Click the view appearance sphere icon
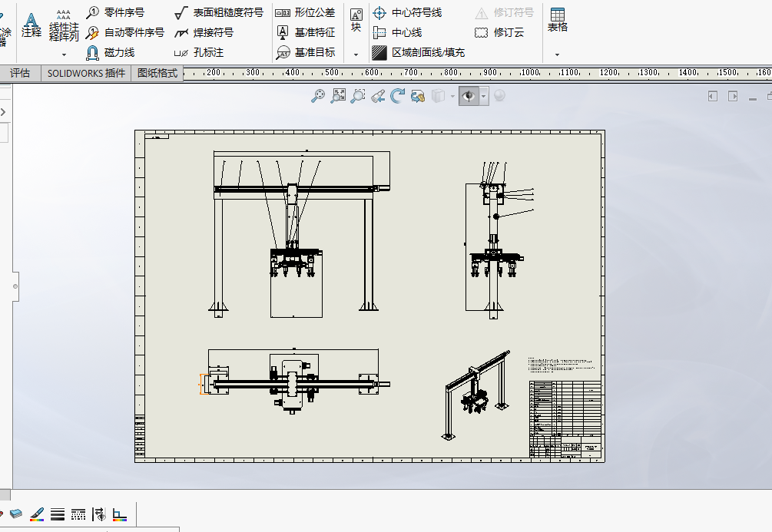Image resolution: width=772 pixels, height=532 pixels. click(x=499, y=95)
